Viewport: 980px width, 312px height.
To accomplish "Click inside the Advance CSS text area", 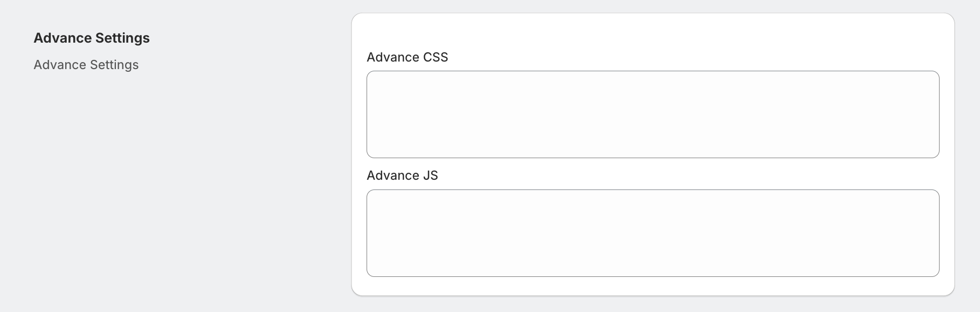I will [652, 114].
